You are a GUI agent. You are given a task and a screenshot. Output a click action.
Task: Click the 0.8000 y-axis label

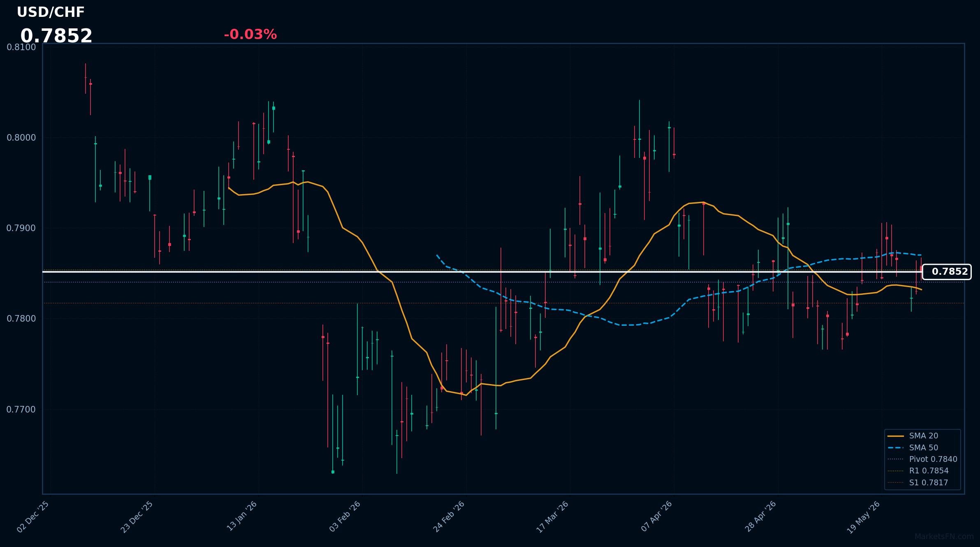click(x=21, y=138)
